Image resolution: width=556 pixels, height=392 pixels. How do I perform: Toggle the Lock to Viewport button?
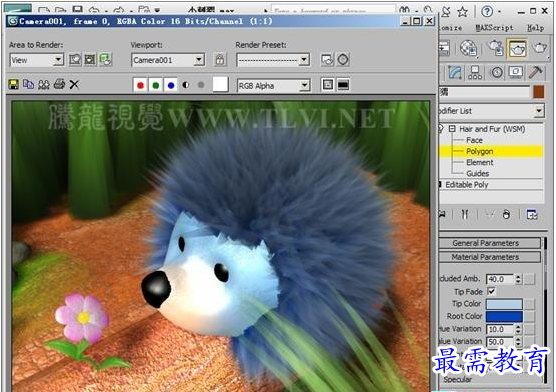pos(220,60)
